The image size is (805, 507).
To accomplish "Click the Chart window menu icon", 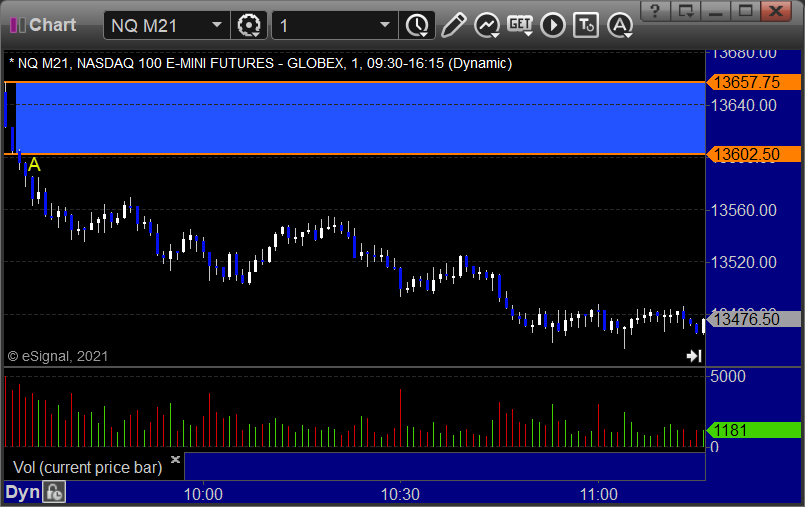I will click(x=18, y=25).
